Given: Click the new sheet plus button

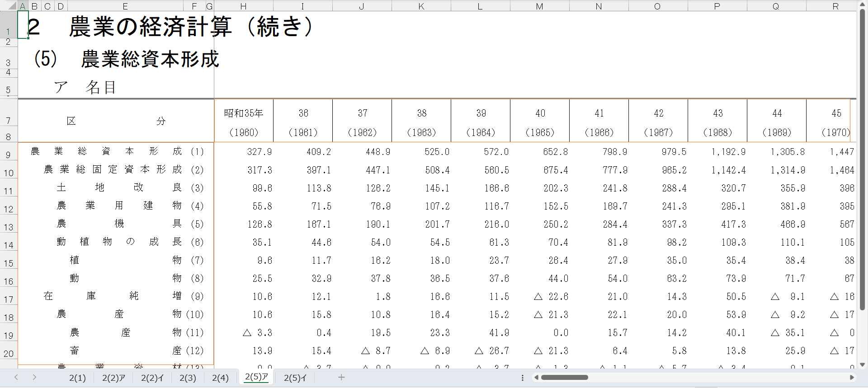Looking at the screenshot, I should click(x=341, y=377).
